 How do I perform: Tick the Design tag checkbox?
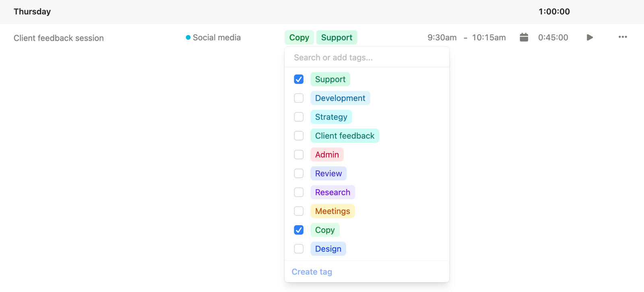pyautogui.click(x=299, y=249)
